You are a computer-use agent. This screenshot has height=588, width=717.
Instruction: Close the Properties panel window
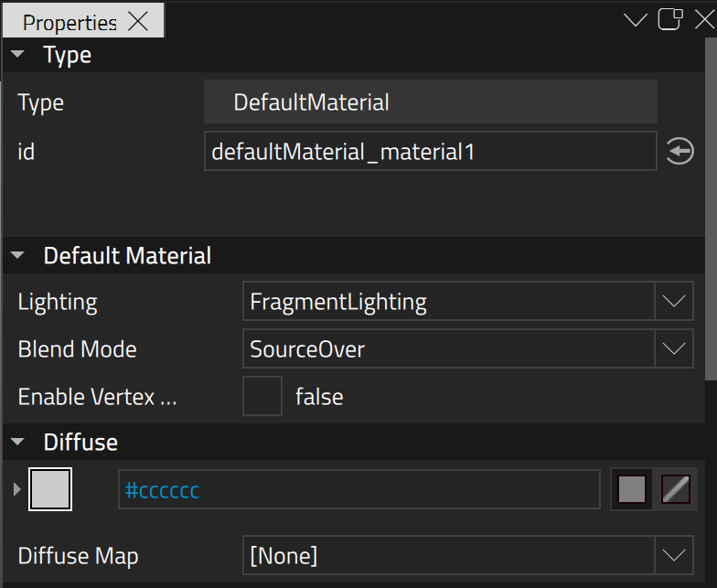pos(704,20)
